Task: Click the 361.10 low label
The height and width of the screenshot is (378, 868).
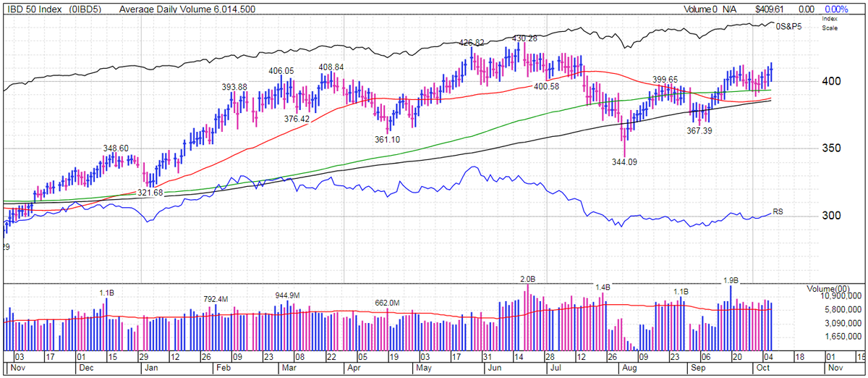Action: [388, 140]
